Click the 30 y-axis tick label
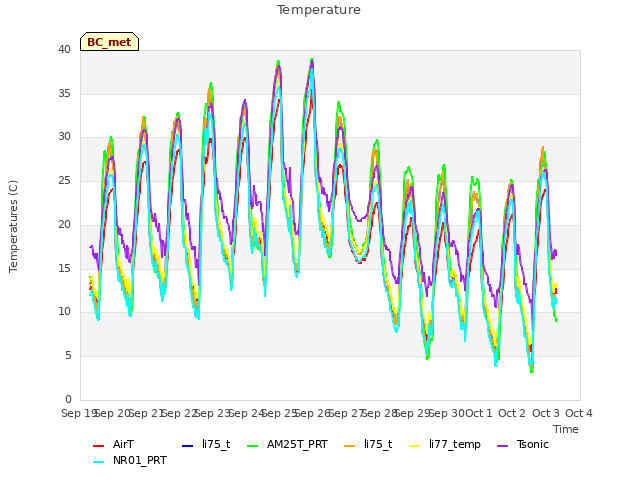Screen dimensions: 640x480 pyautogui.click(x=64, y=137)
